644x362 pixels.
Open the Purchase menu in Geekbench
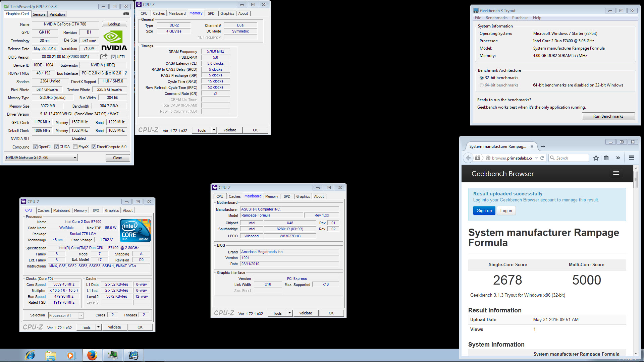(520, 18)
